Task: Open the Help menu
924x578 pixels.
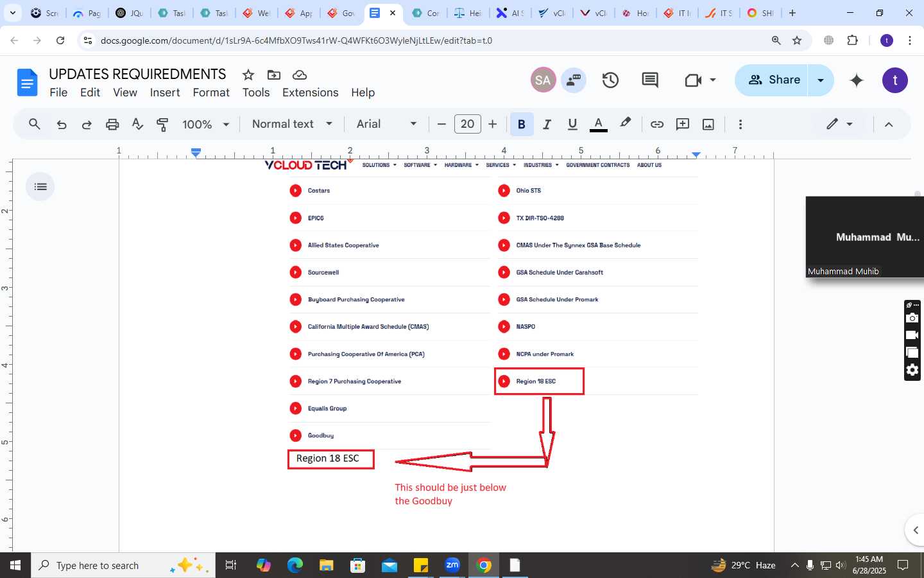Action: 363,92
